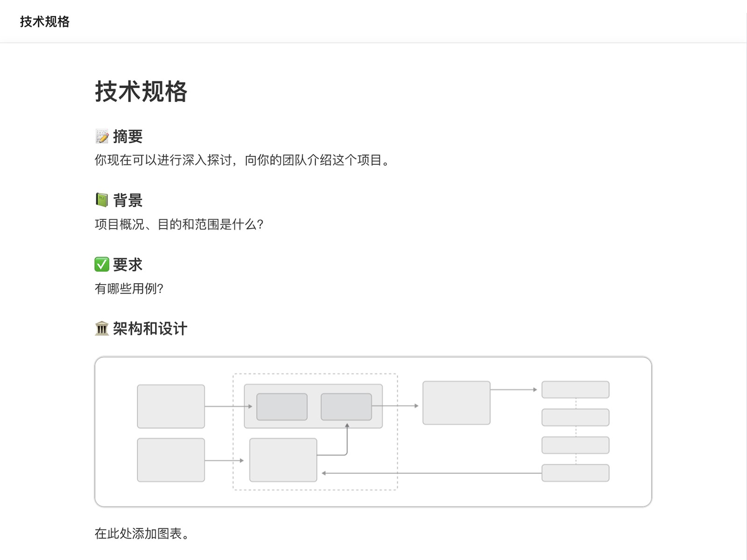Select the architecture diagram image
747x560 pixels.
click(x=373, y=432)
